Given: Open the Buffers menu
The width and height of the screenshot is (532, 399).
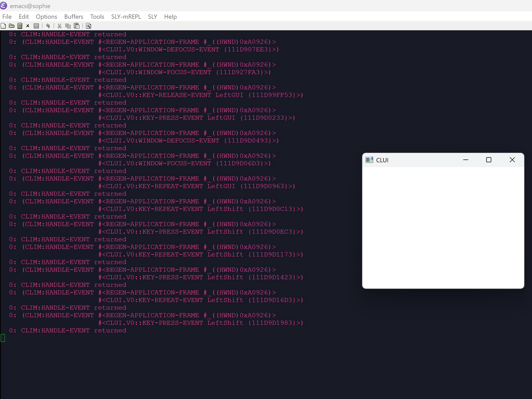Looking at the screenshot, I should pyautogui.click(x=74, y=17).
